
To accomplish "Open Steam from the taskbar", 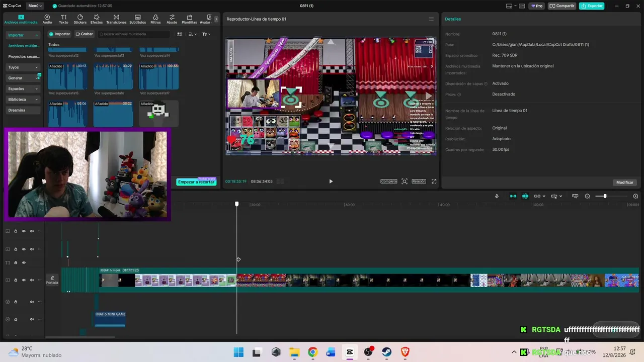I will (x=386, y=352).
